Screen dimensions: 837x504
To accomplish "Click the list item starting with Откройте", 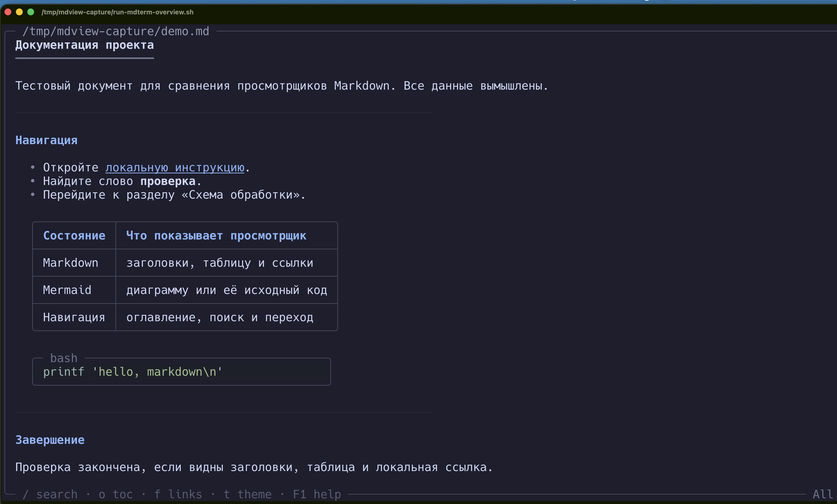I will point(146,168).
